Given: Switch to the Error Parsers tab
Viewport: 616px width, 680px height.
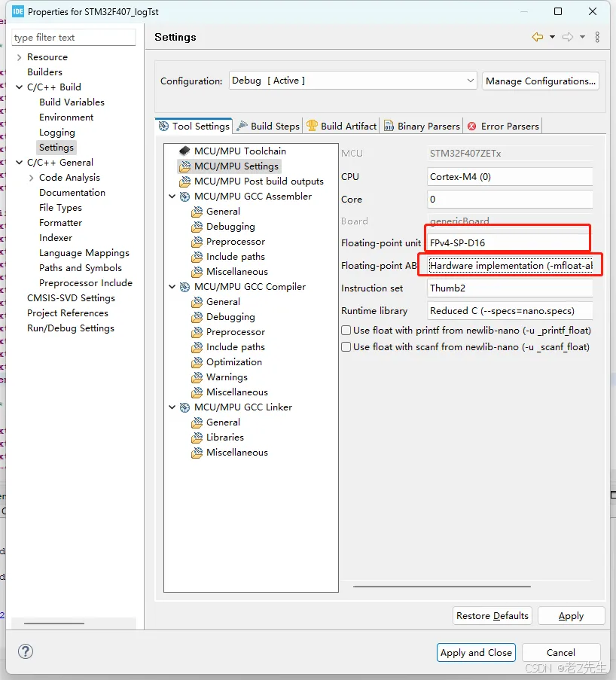Looking at the screenshot, I should (503, 127).
